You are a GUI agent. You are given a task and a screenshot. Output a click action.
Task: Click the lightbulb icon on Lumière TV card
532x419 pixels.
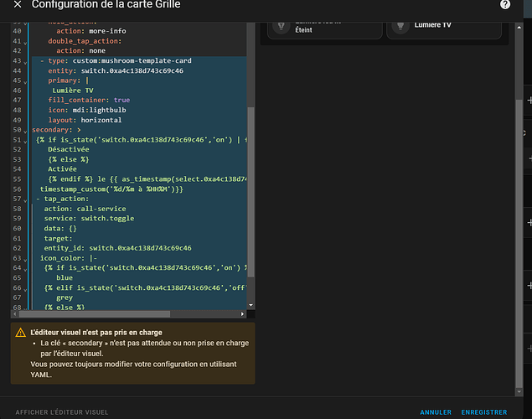tap(400, 26)
